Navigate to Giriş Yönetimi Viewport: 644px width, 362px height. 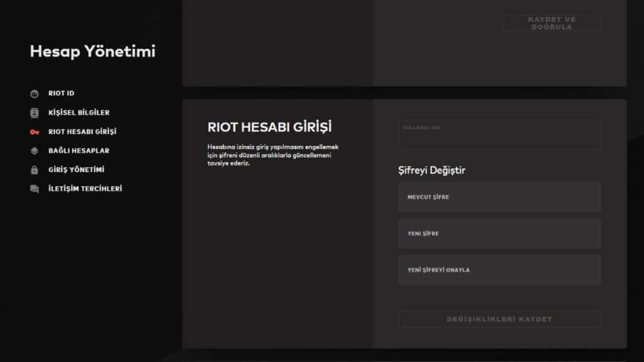76,170
